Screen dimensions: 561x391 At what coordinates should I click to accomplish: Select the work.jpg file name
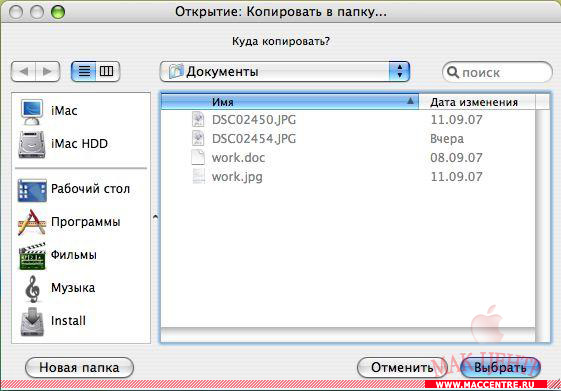click(237, 177)
